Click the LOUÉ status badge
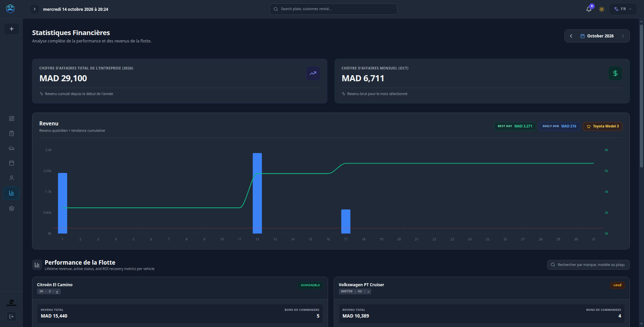Image resolution: width=644 pixels, height=327 pixels. (x=617, y=285)
